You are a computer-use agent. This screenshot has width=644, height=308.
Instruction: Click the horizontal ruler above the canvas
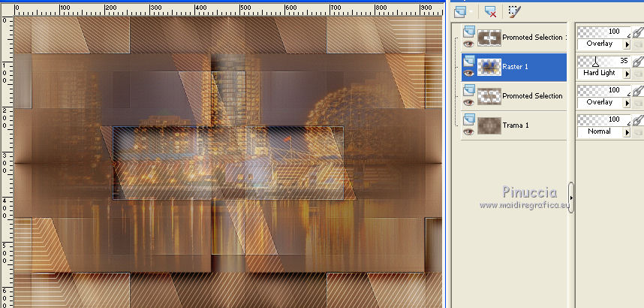coord(228,10)
